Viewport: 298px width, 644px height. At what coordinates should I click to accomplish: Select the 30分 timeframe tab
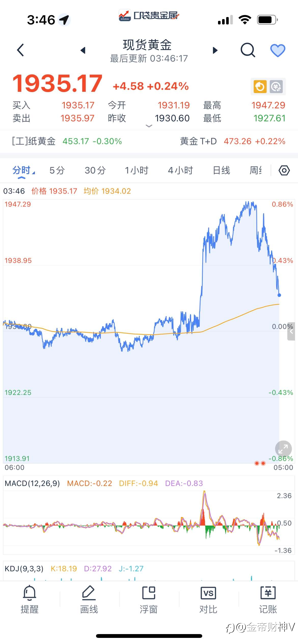(95, 170)
